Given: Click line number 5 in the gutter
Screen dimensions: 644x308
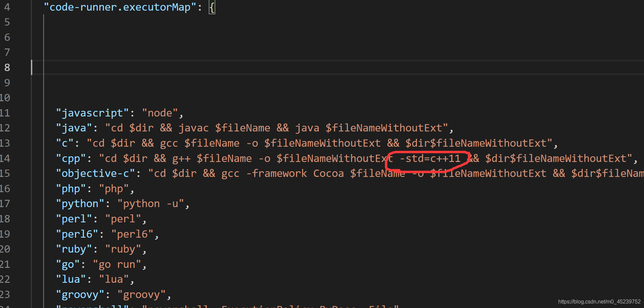Looking at the screenshot, I should [x=7, y=22].
